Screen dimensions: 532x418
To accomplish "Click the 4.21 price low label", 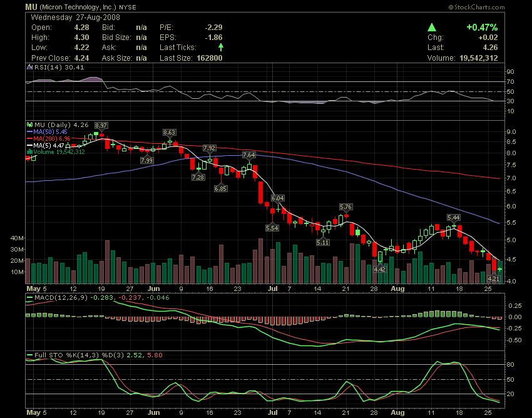I will click(x=493, y=278).
